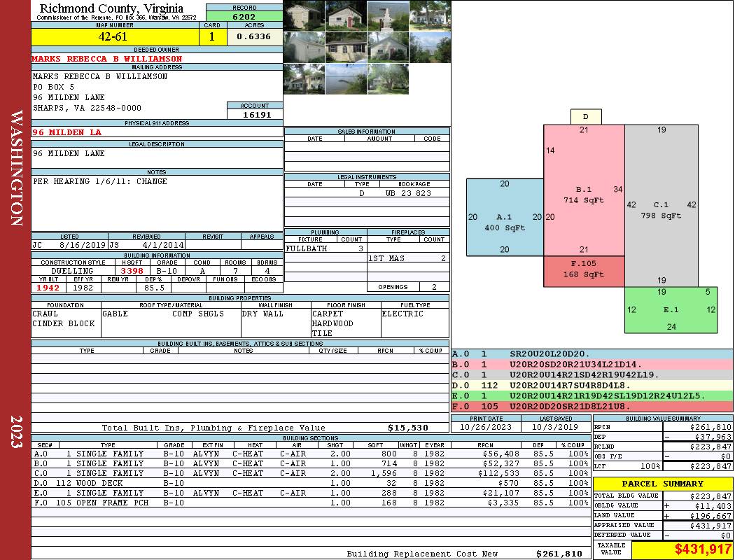
Task: Click the 'D.0 112 WOOD DECK' section row
Action: click(x=311, y=483)
